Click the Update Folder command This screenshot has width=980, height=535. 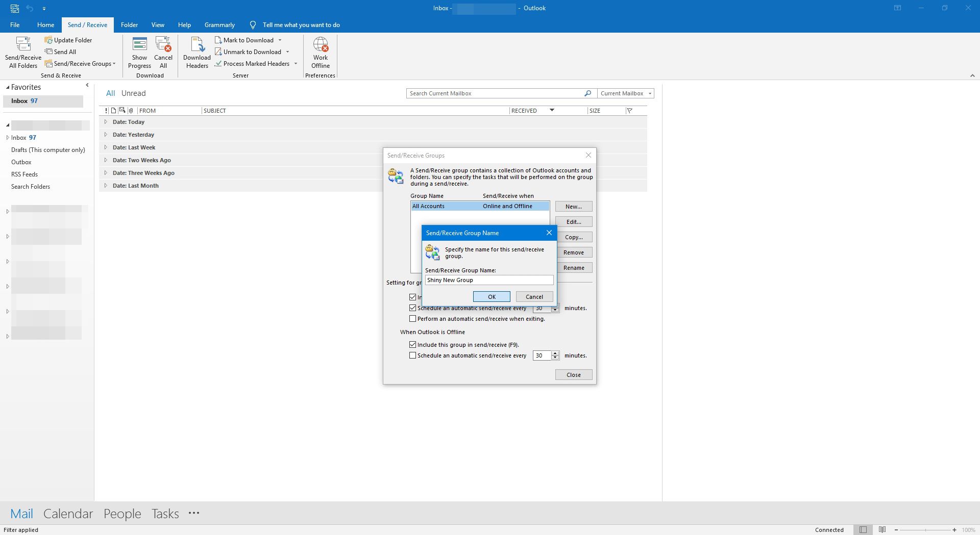(68, 40)
